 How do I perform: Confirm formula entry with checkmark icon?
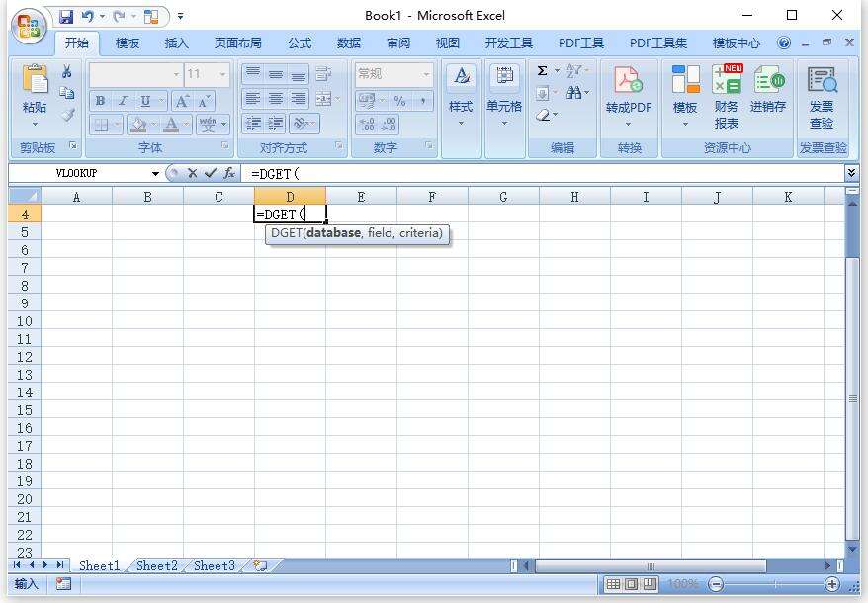point(211,173)
